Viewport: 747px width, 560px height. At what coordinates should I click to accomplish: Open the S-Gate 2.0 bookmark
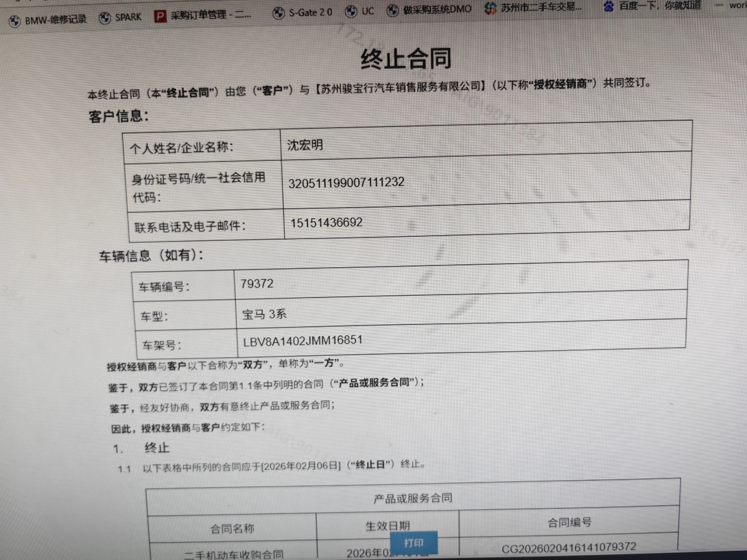click(x=303, y=12)
